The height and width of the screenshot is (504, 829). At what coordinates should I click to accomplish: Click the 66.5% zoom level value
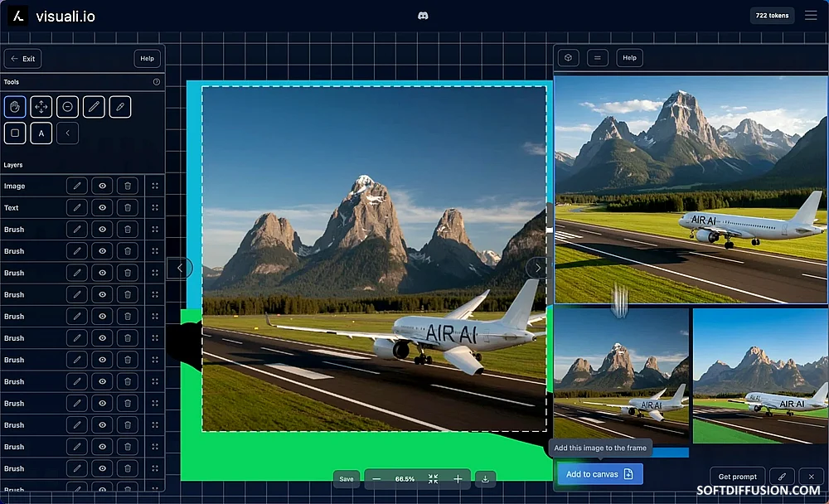click(405, 479)
